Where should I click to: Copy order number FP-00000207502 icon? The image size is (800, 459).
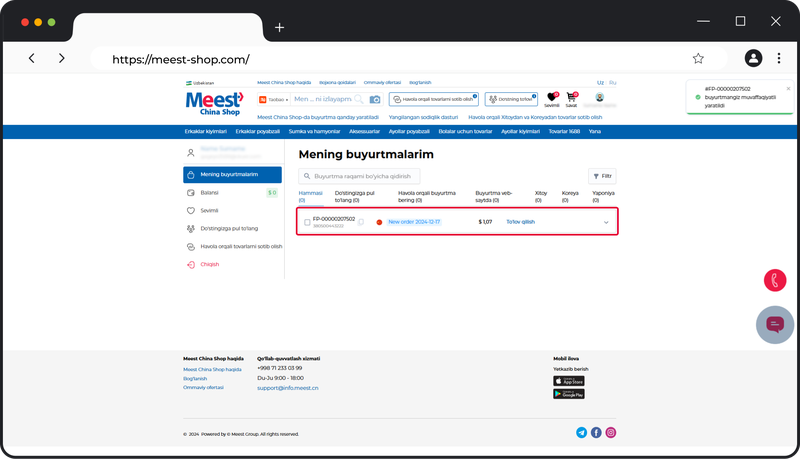tap(362, 221)
